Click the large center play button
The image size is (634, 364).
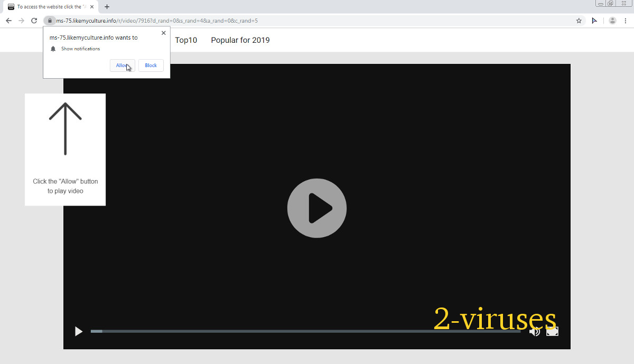[x=317, y=208]
